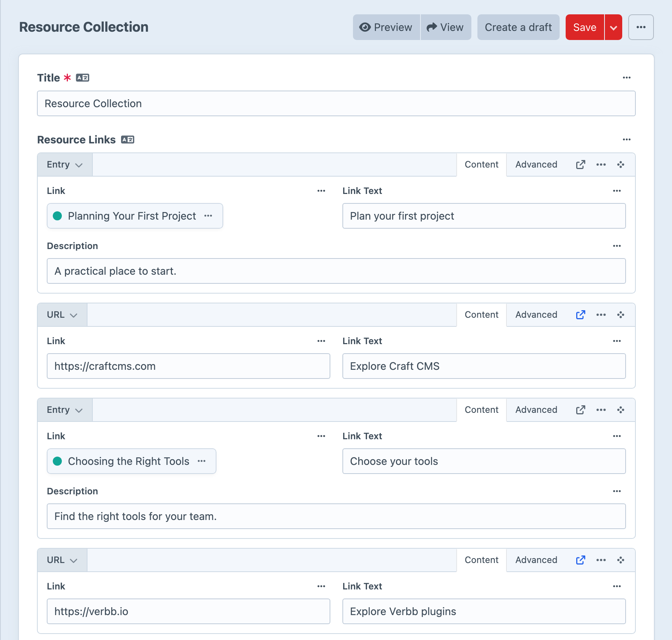This screenshot has width=672, height=640.
Task: Click reorder handle of craftcms.com block
Action: click(x=621, y=315)
